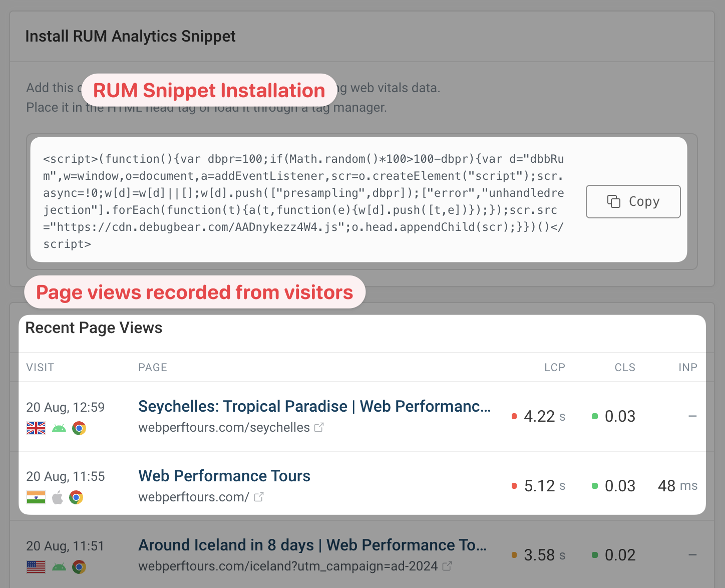This screenshot has height=588, width=725.
Task: Select the 4.22 s LCP value
Action: (x=544, y=416)
